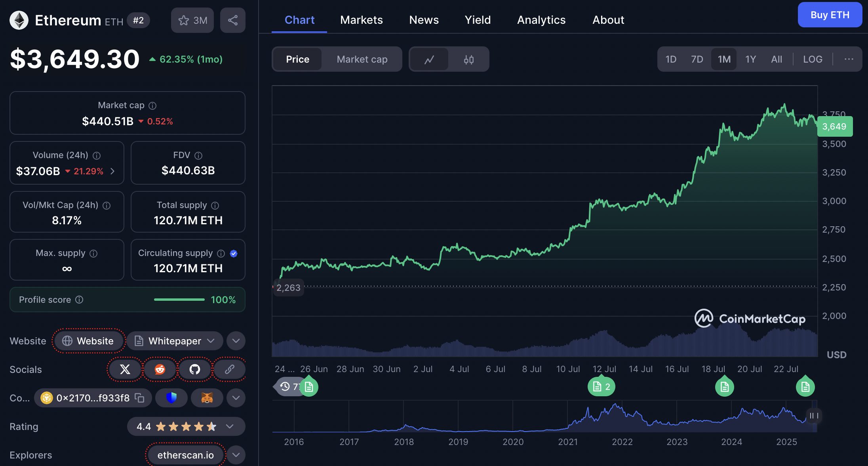Show FDV info icon
Viewport: 868px width, 466px height.
[x=198, y=155]
